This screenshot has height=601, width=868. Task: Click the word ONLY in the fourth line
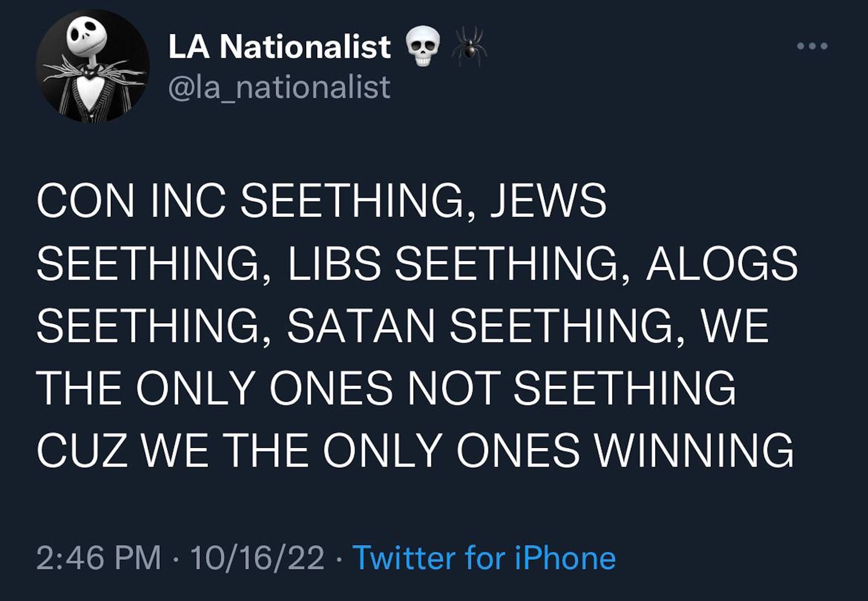pos(196,388)
